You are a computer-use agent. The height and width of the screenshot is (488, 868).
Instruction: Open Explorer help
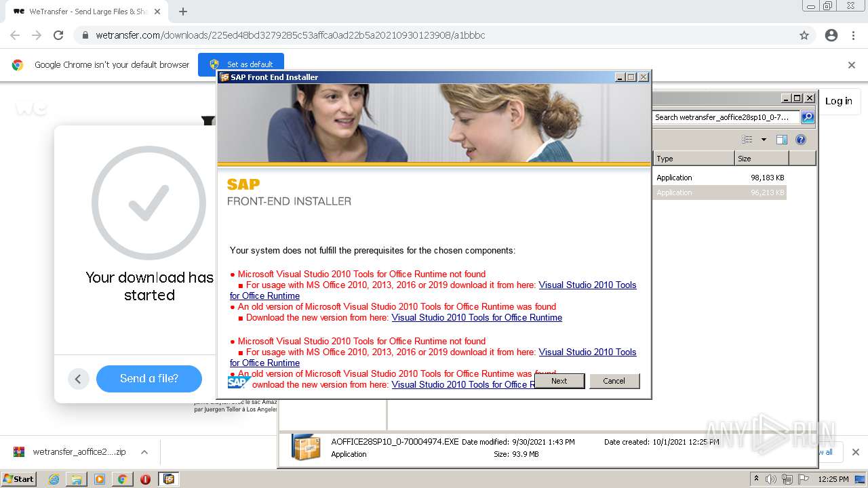pyautogui.click(x=801, y=140)
